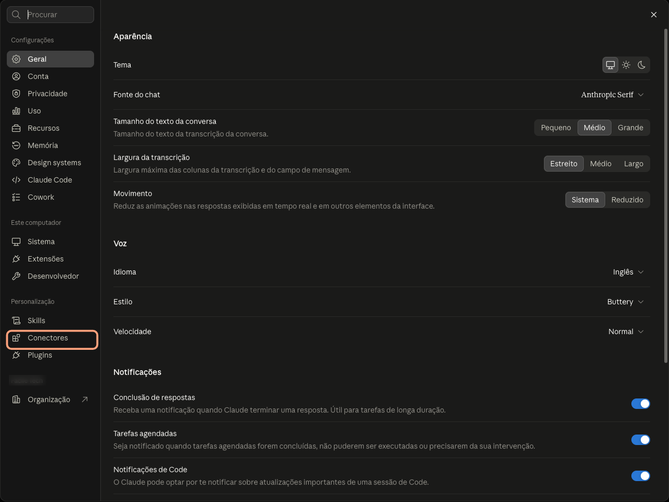Open the Fonte do chat Anthropic Serif dropdown
The image size is (669, 502).
(x=612, y=95)
